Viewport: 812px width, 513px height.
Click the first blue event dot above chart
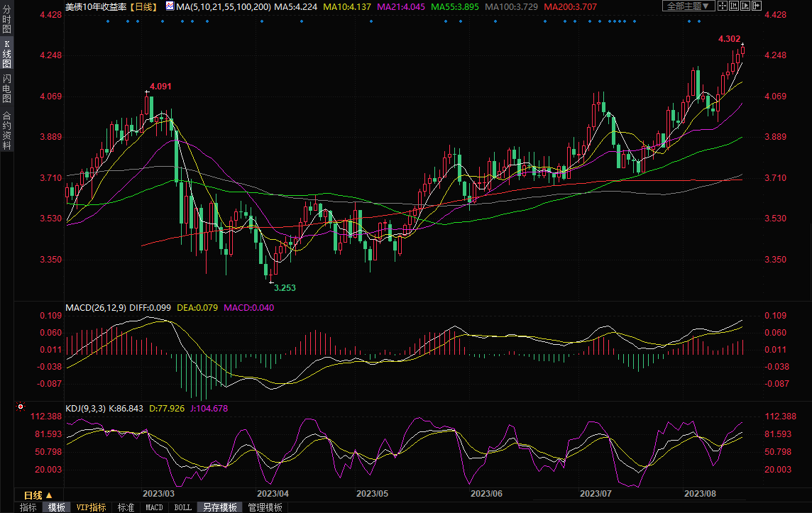point(108,21)
